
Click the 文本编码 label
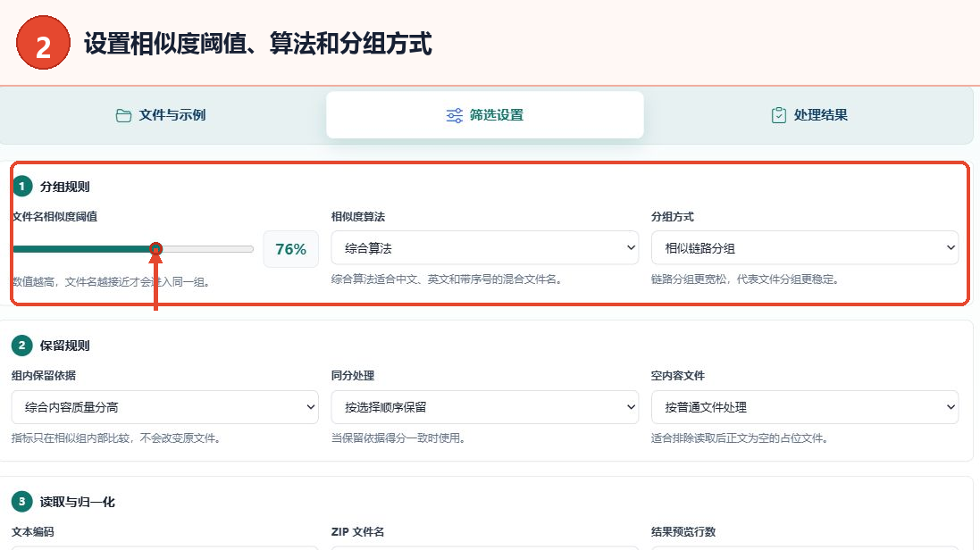coord(32,532)
